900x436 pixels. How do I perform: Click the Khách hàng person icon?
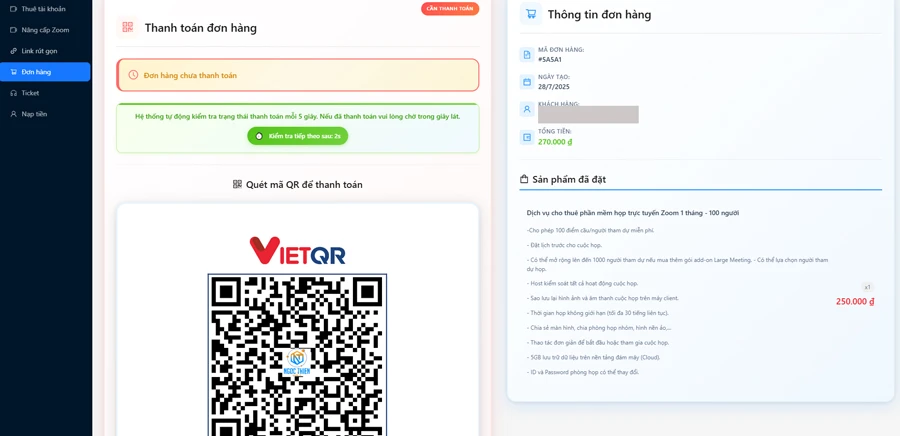(527, 109)
